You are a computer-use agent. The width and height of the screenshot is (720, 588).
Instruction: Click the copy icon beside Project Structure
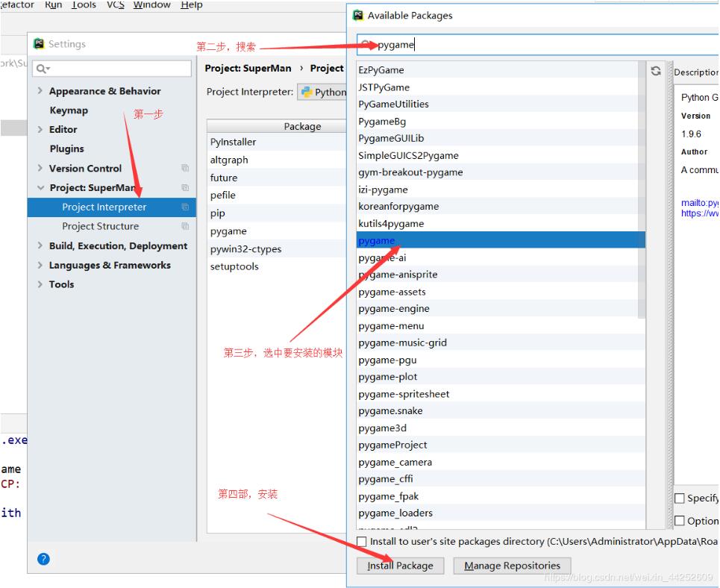click(185, 226)
